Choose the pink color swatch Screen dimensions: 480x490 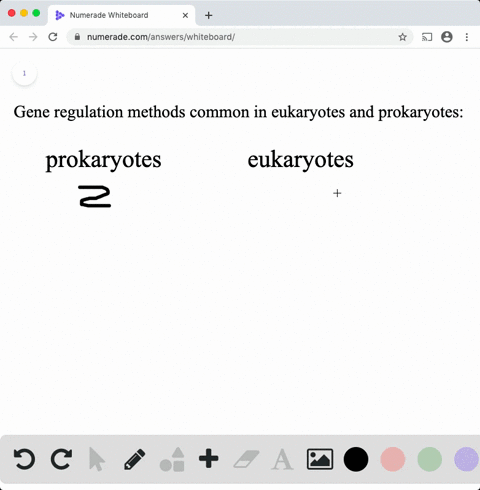tap(393, 459)
